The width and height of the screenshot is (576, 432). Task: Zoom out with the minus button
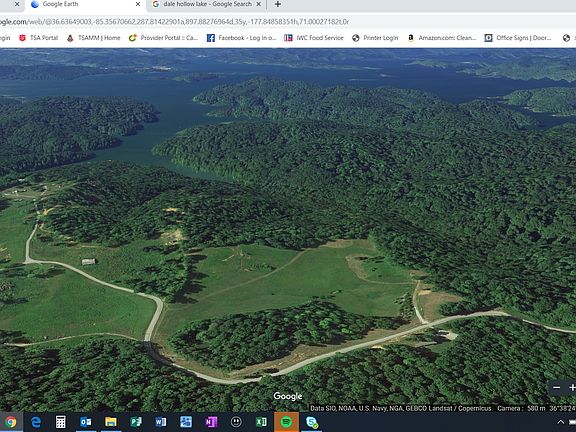click(x=557, y=388)
